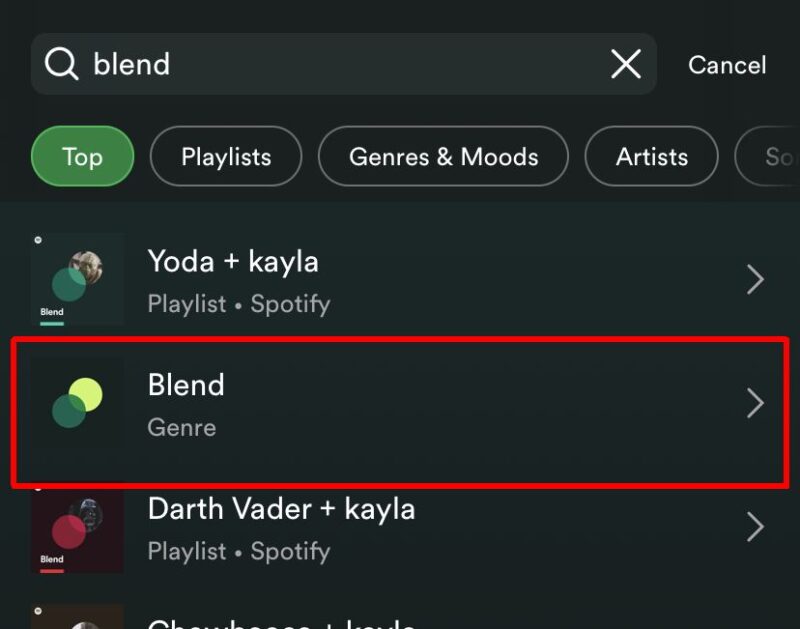Screen dimensions: 800x629
Task: Enable the Playlists filter
Action: click(225, 156)
